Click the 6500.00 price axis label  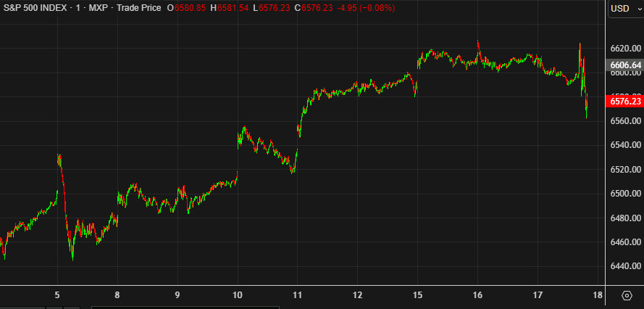pyautogui.click(x=625, y=194)
